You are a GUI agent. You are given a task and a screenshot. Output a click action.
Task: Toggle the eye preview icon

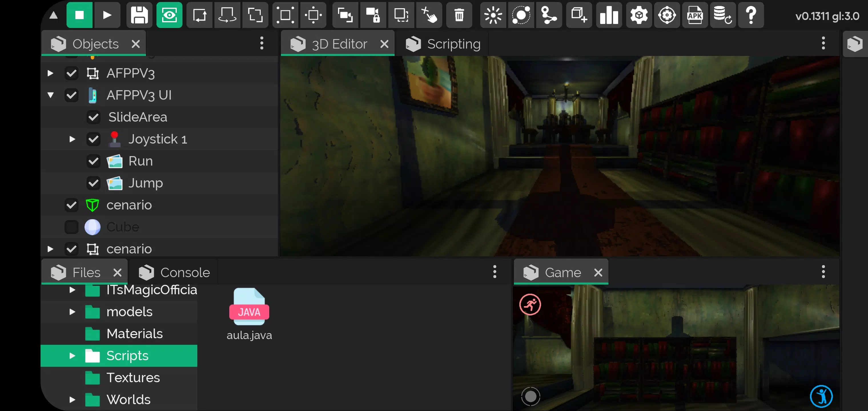[x=169, y=15]
